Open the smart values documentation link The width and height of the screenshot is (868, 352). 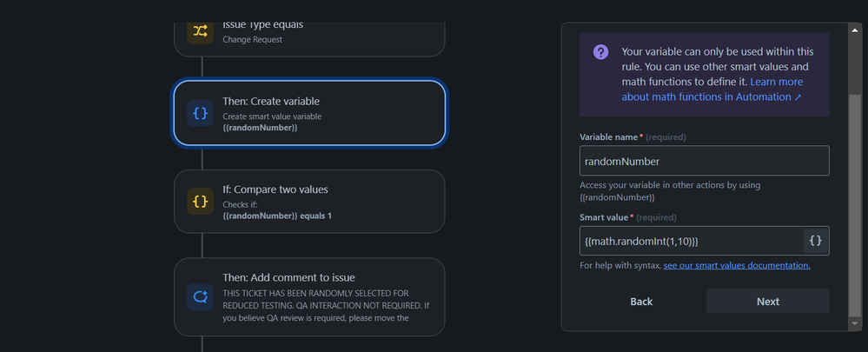737,265
